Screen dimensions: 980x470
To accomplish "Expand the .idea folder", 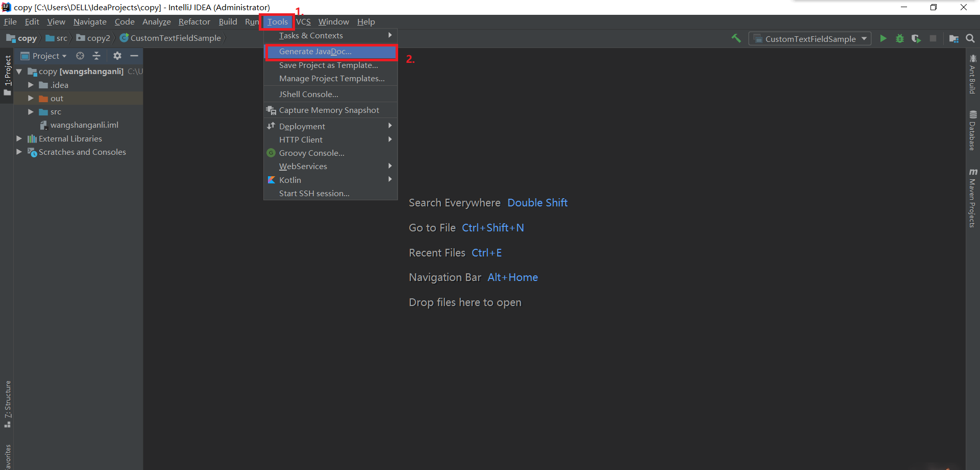I will (31, 85).
